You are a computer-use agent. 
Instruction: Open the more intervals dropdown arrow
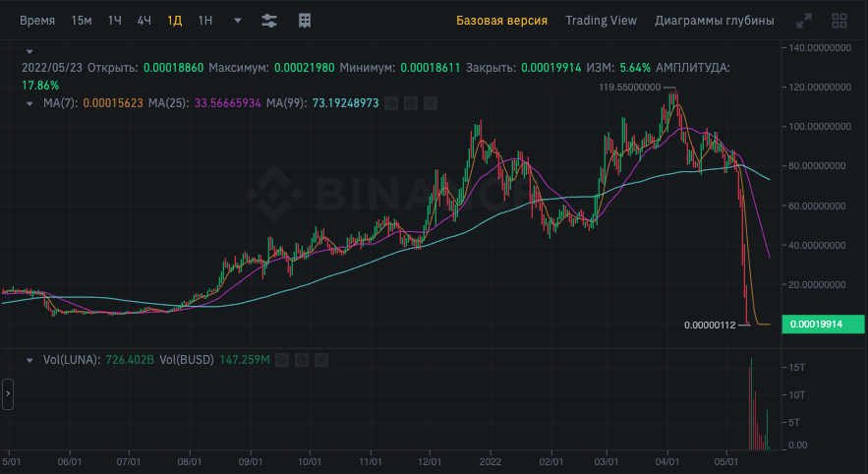pyautogui.click(x=238, y=21)
